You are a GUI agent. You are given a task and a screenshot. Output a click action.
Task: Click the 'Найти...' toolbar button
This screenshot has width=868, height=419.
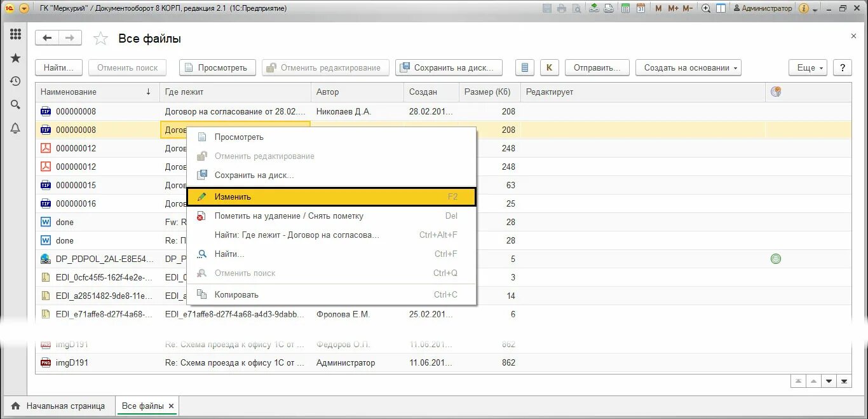(x=59, y=67)
